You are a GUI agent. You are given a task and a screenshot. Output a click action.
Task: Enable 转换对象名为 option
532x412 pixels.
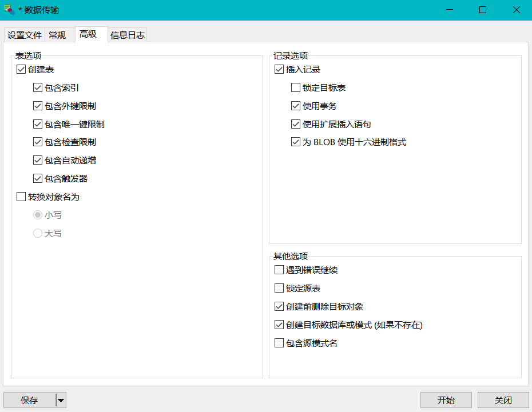pos(20,197)
